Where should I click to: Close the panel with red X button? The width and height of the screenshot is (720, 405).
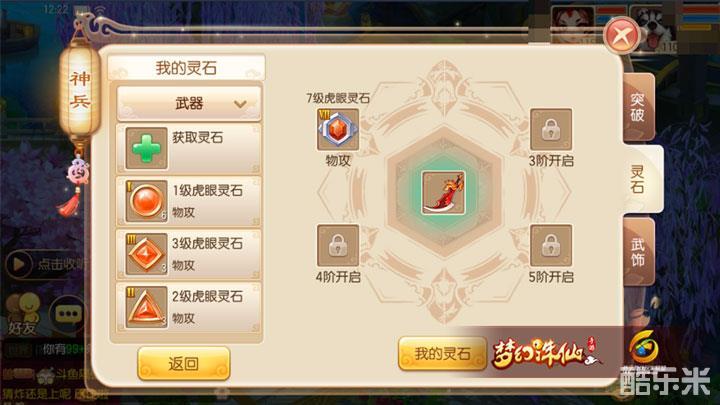(621, 35)
